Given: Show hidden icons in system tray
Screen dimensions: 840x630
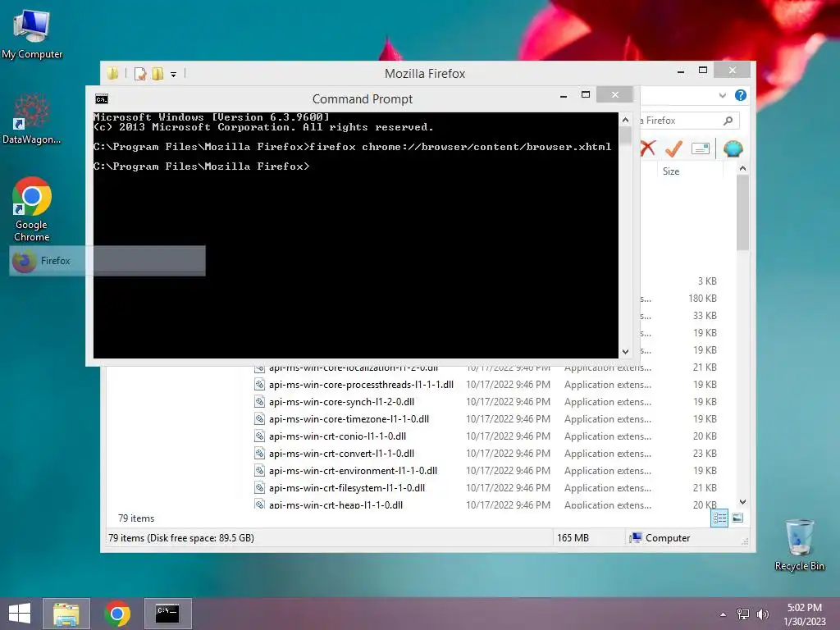Looking at the screenshot, I should 724,614.
